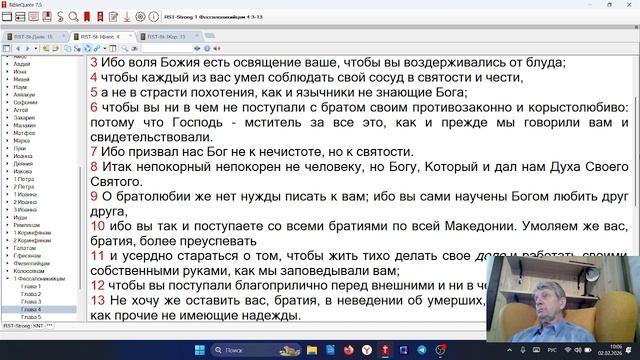Click the columns view icon in sub-toolbar
The width and height of the screenshot is (640, 360).
113,49
